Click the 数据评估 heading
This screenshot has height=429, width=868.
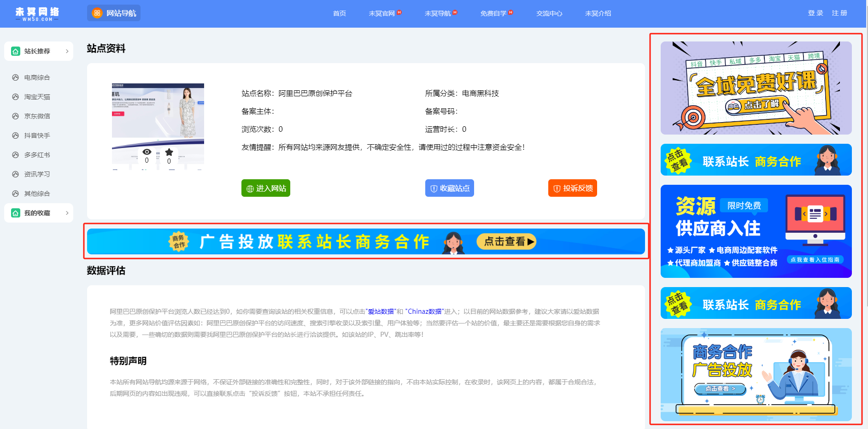coord(106,270)
